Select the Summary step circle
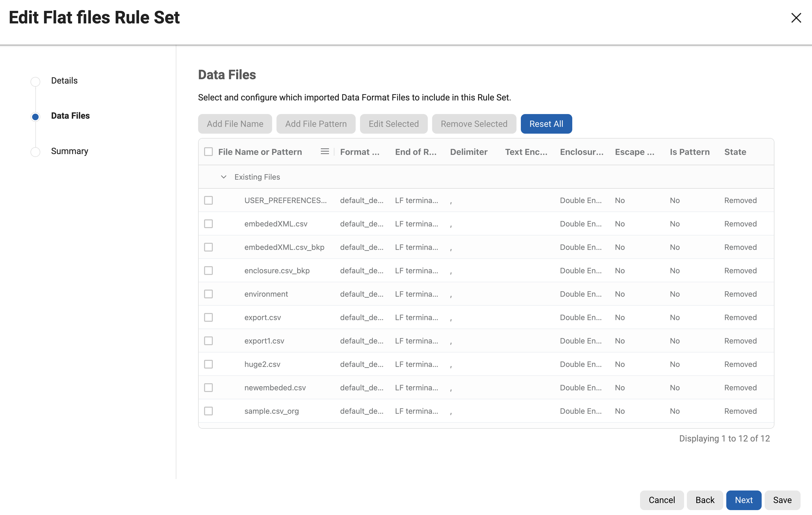The height and width of the screenshot is (515, 812). [35, 152]
